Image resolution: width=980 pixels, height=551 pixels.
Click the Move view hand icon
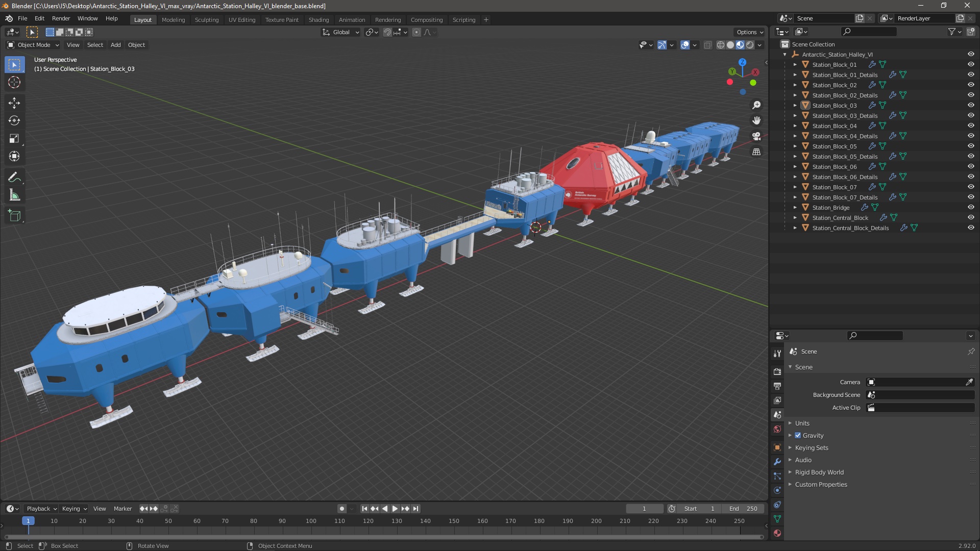pos(756,120)
